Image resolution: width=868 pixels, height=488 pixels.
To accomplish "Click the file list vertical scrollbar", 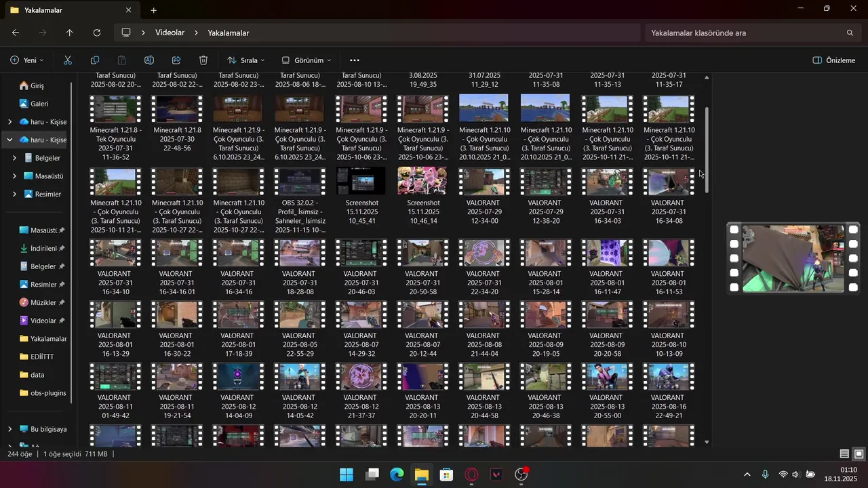I will point(707,149).
